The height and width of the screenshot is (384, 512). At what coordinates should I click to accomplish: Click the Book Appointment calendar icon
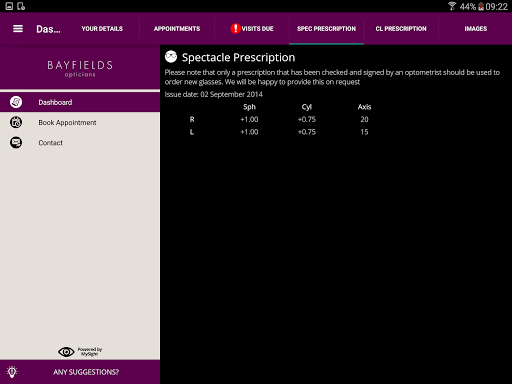tap(16, 122)
